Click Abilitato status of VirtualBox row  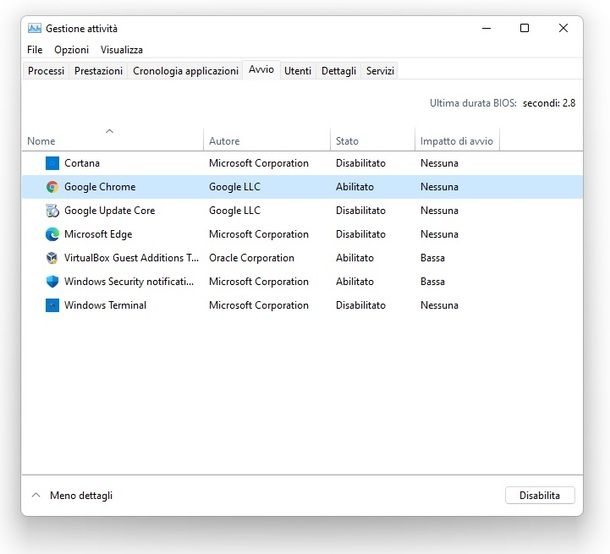coord(355,258)
